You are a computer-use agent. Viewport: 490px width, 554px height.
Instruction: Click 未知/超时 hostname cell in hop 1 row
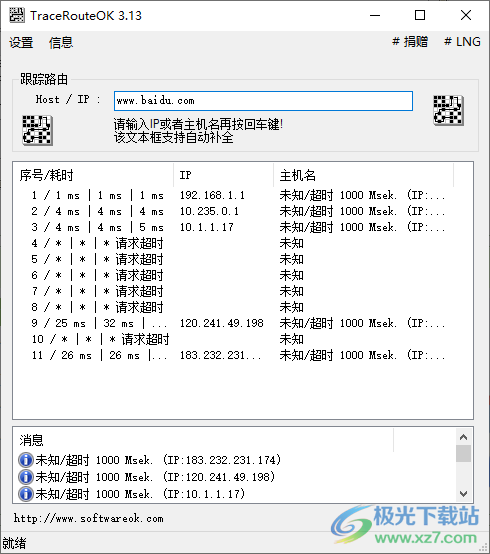[x=362, y=195]
